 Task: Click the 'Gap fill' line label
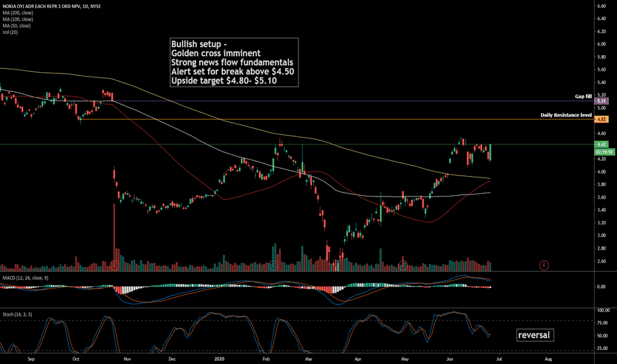[583, 97]
